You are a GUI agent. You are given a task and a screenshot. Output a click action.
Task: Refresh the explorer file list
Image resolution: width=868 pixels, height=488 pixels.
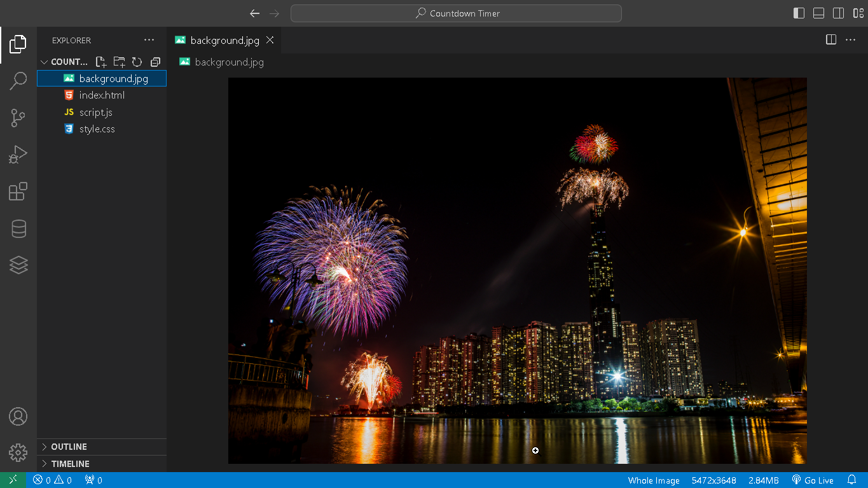pos(137,62)
